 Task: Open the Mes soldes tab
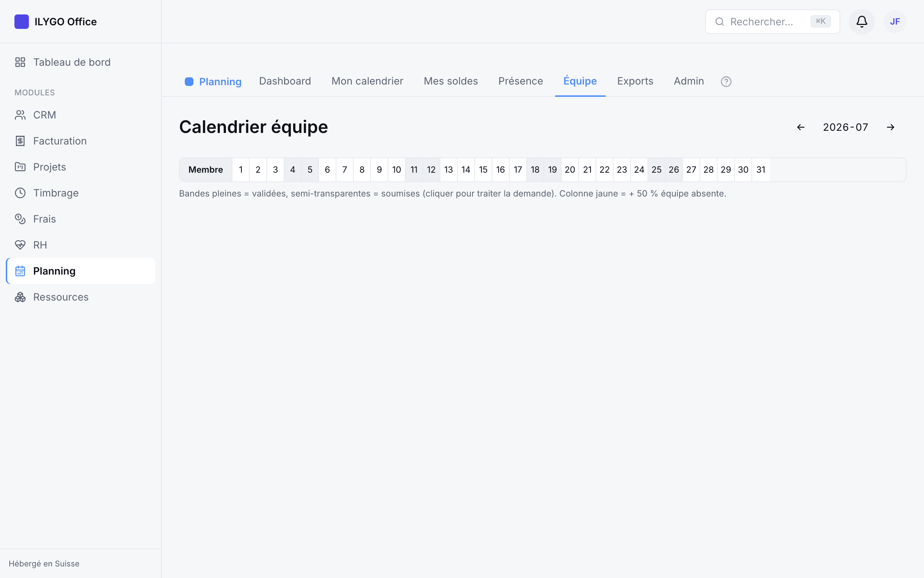click(x=450, y=81)
